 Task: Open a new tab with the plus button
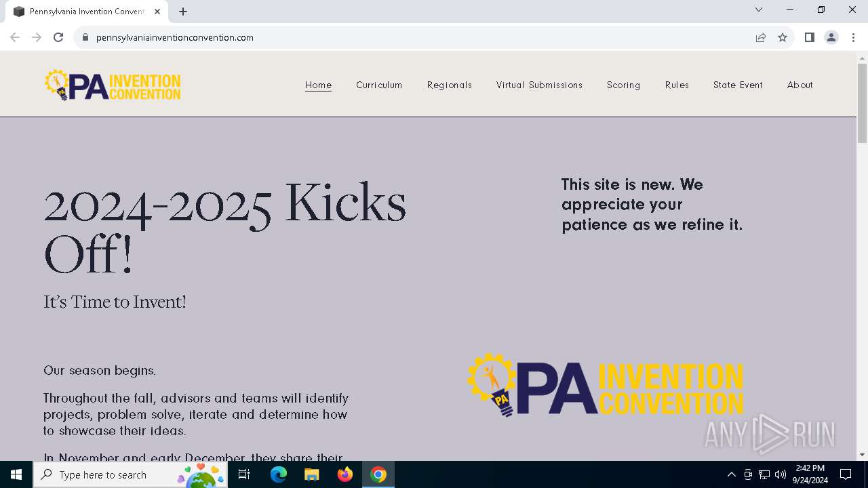tap(183, 12)
